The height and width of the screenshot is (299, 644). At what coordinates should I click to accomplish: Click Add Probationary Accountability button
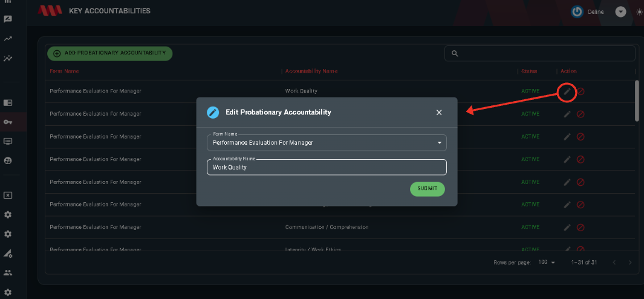109,53
